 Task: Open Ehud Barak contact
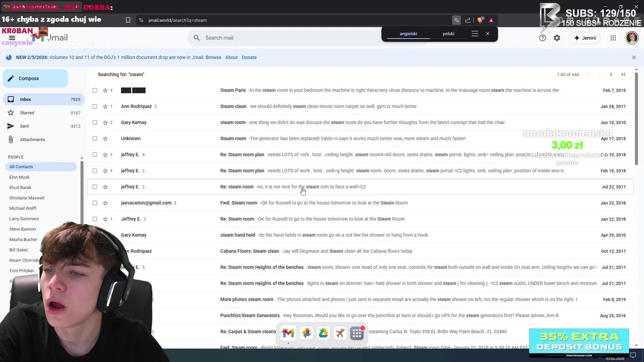click(20, 188)
